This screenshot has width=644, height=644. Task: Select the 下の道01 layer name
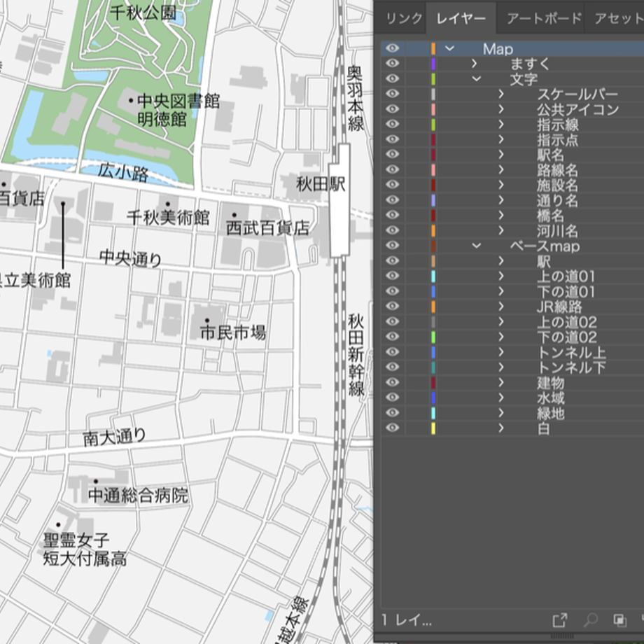[x=566, y=292]
